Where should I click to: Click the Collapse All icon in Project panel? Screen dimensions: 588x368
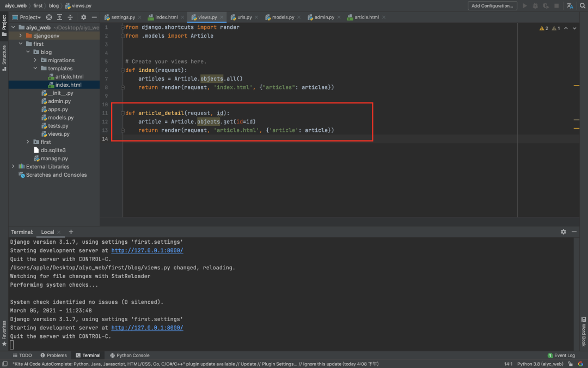tap(70, 17)
